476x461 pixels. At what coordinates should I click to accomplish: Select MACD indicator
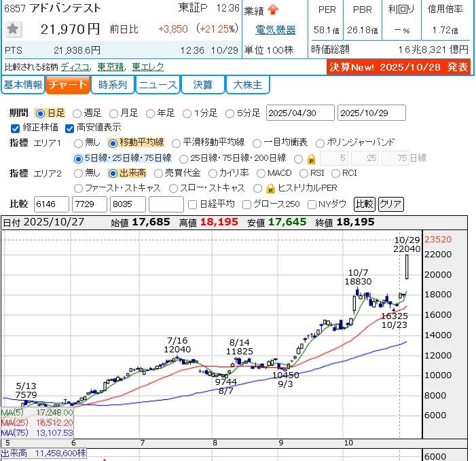pyautogui.click(x=261, y=173)
